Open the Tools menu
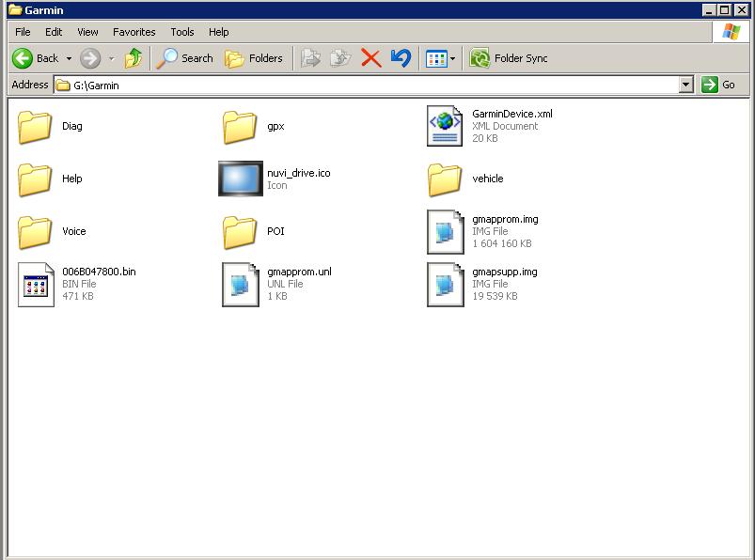Screen dimensions: 755x560 coord(181,32)
